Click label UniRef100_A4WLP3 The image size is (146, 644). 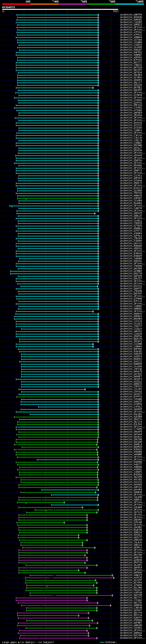pos(131,575)
